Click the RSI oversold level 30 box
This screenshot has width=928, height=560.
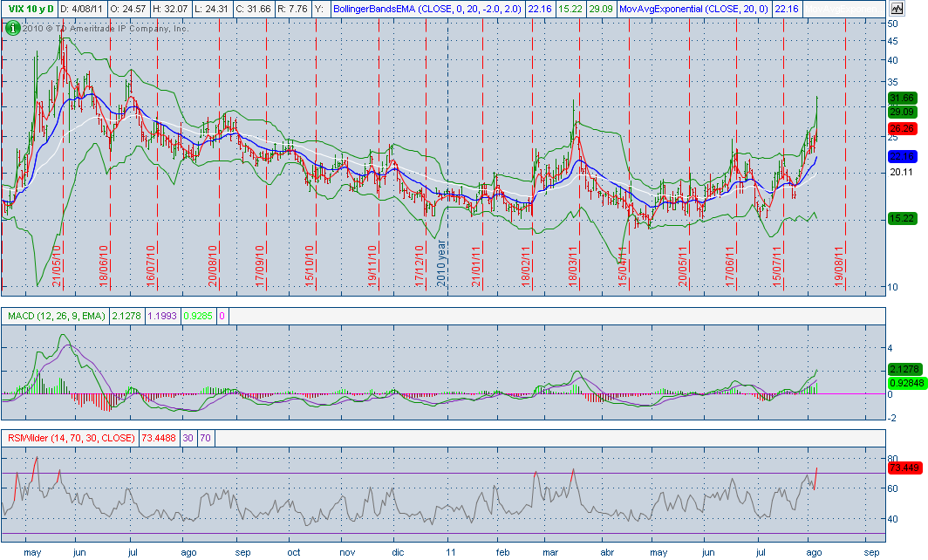pyautogui.click(x=188, y=438)
